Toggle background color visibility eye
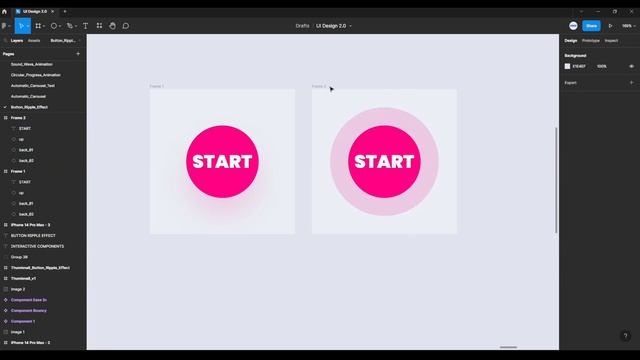Image resolution: width=640 pixels, height=360 pixels. (631, 66)
